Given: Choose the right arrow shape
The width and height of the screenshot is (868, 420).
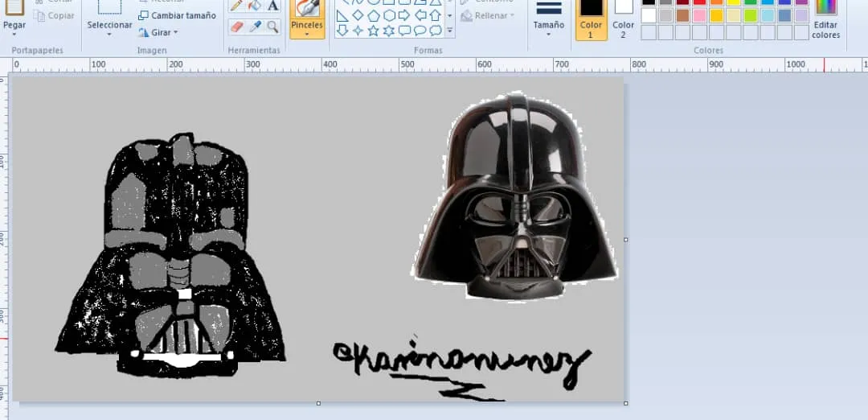Looking at the screenshot, I should [404, 15].
